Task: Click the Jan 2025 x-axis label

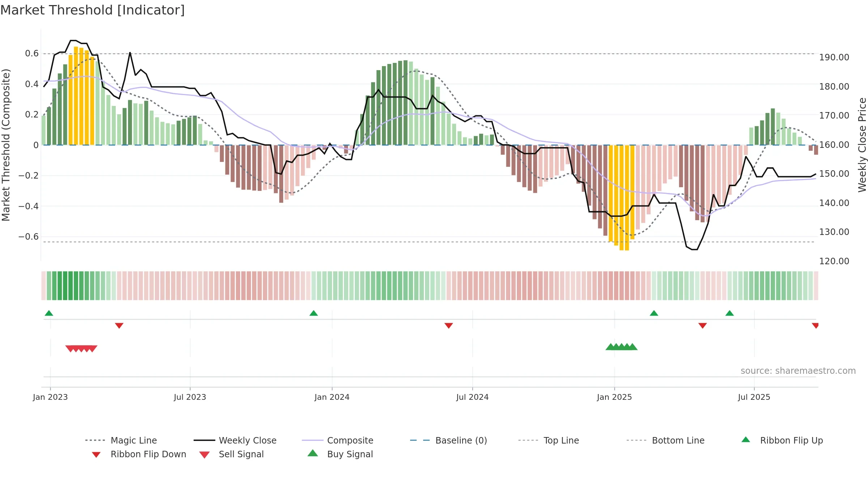Action: coord(614,397)
